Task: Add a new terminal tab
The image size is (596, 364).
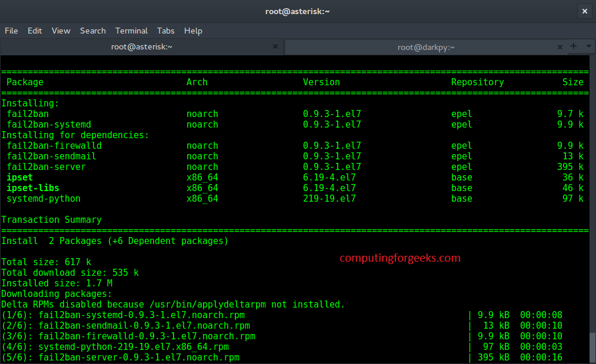Action: pyautogui.click(x=574, y=46)
